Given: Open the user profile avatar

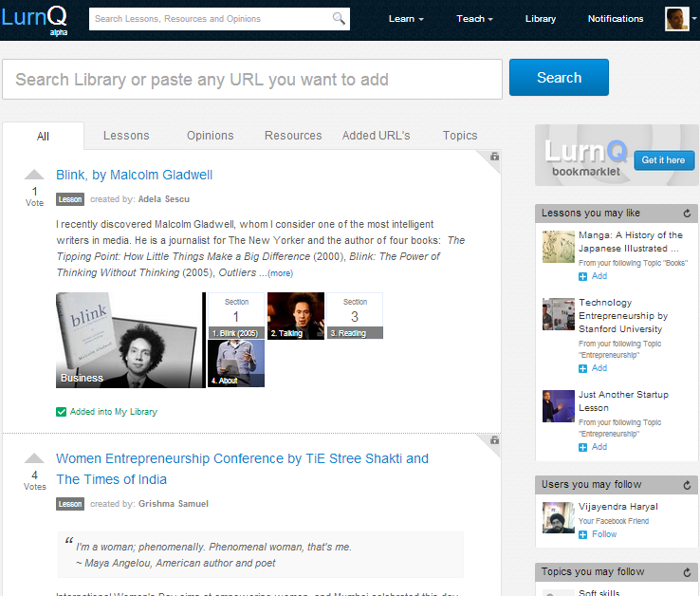Looking at the screenshot, I should coord(677,19).
